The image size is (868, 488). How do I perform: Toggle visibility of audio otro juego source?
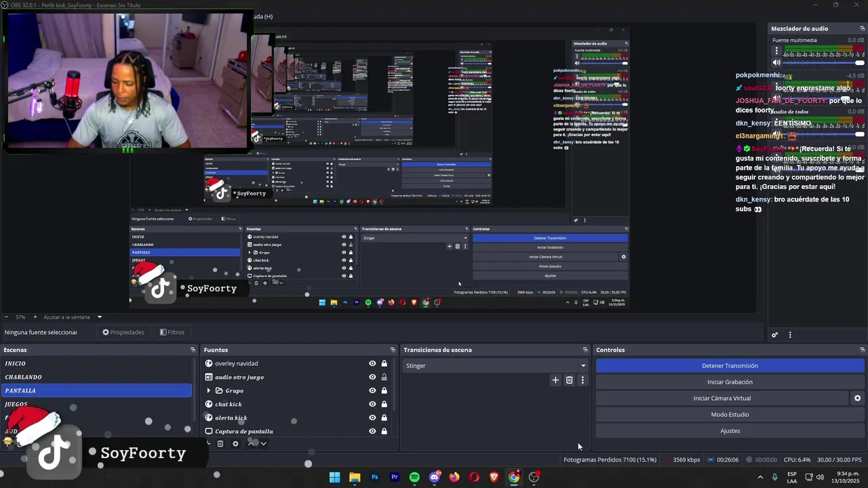click(372, 377)
